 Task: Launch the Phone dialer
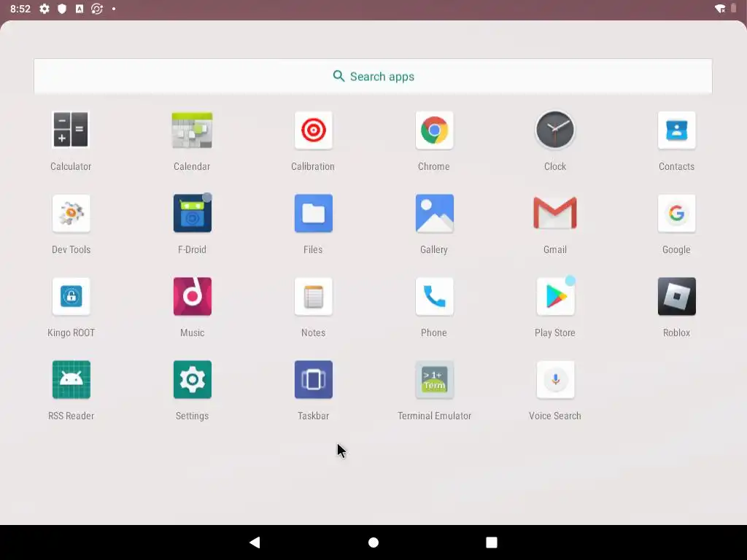tap(434, 296)
